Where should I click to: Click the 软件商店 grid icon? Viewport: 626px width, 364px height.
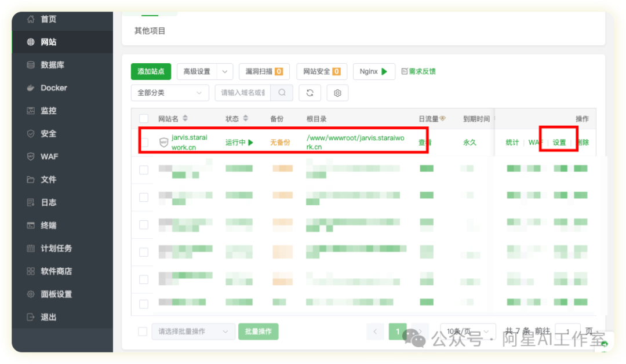click(x=31, y=271)
